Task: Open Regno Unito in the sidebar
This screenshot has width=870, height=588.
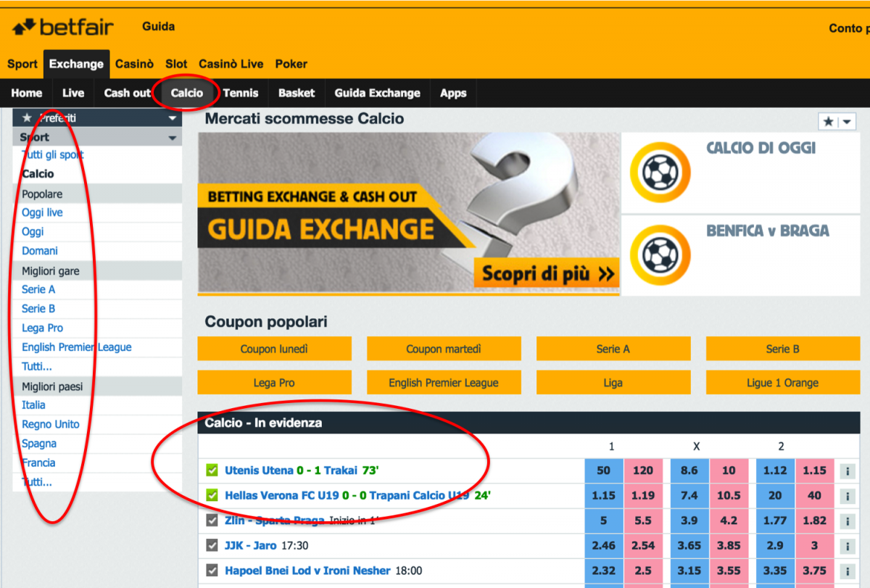Action: click(x=51, y=424)
